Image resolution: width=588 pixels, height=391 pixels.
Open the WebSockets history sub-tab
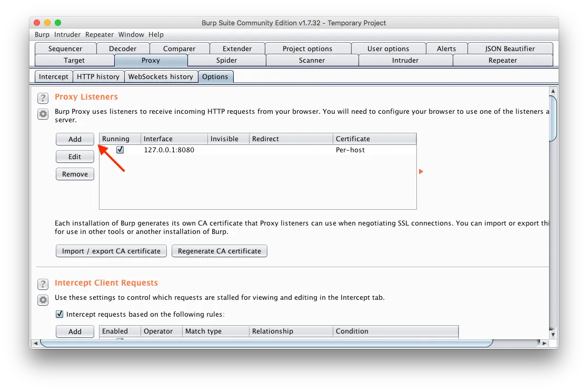(161, 76)
